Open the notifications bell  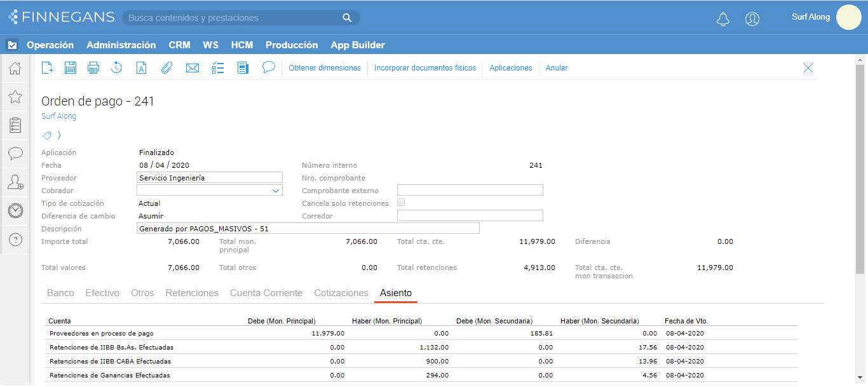[723, 19]
